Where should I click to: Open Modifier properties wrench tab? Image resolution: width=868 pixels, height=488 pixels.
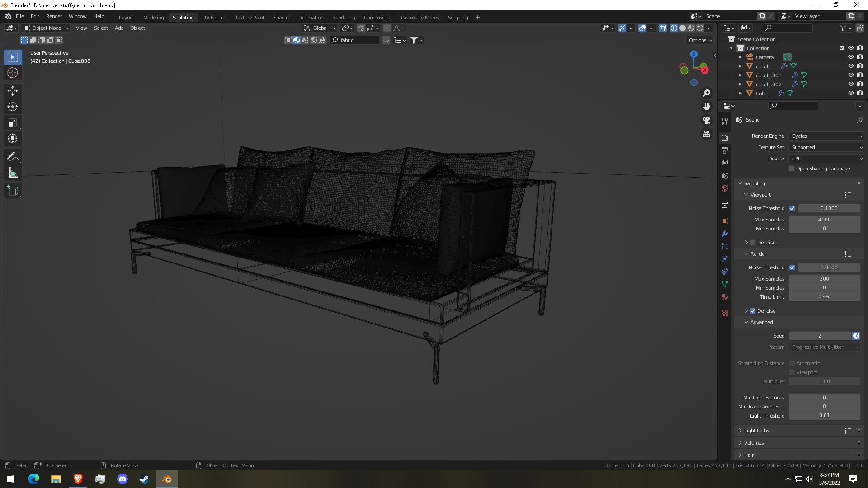point(725,234)
